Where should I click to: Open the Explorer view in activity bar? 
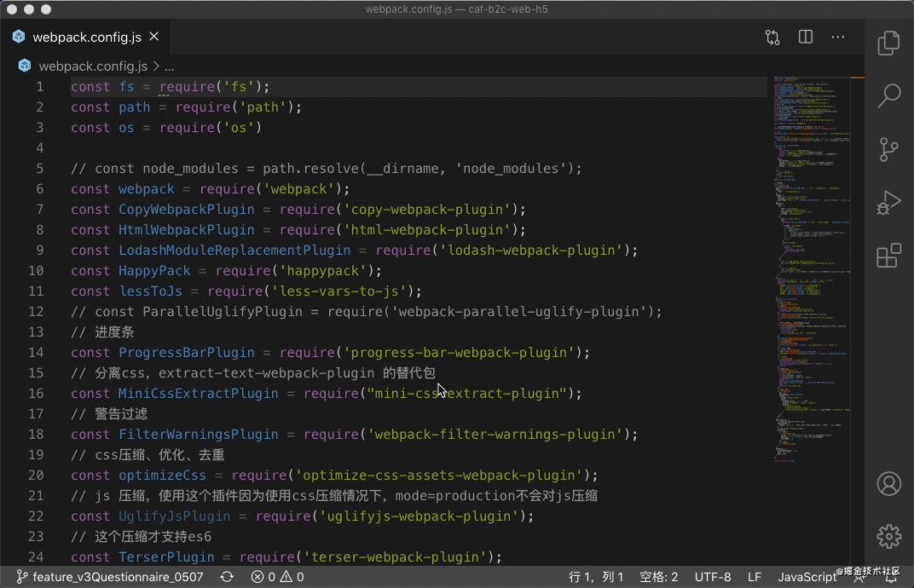click(889, 43)
